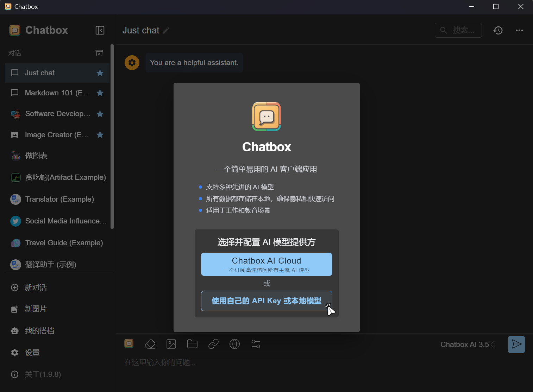Choose Chatbox AI Cloud provider button
533x392 pixels.
(x=266, y=264)
